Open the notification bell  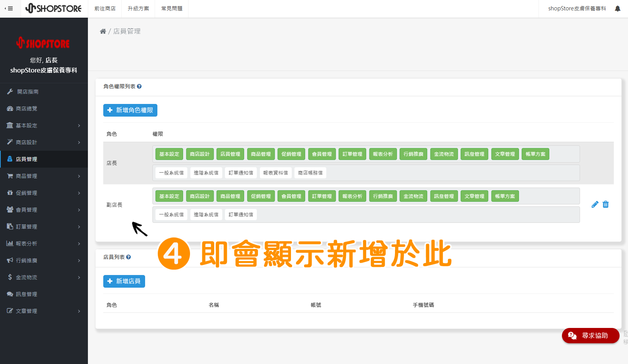(618, 8)
